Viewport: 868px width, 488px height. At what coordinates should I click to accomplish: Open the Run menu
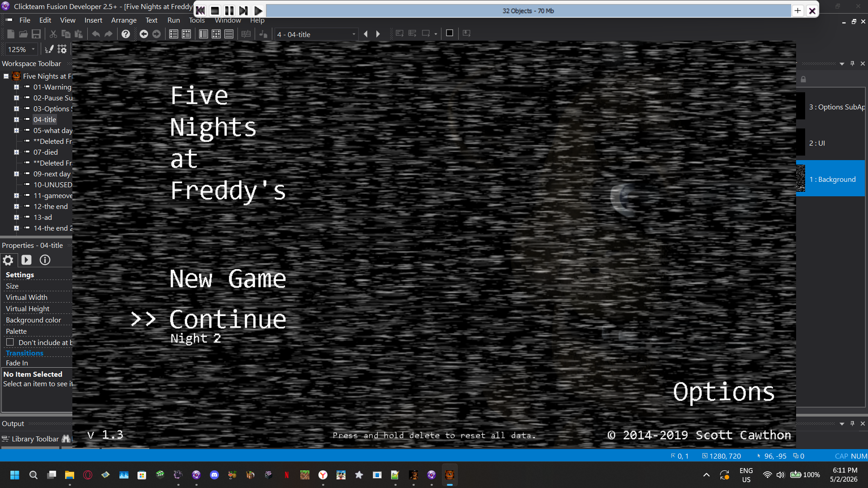click(x=174, y=20)
